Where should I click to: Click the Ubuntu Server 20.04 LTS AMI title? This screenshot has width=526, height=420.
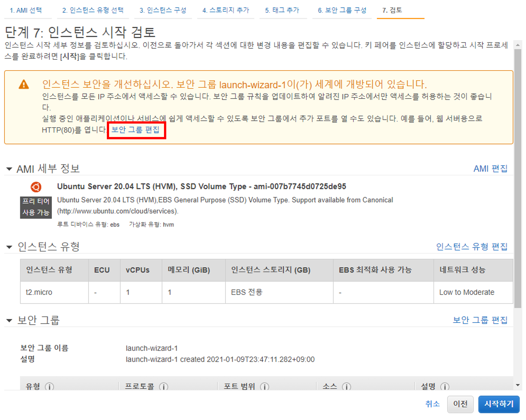201,186
